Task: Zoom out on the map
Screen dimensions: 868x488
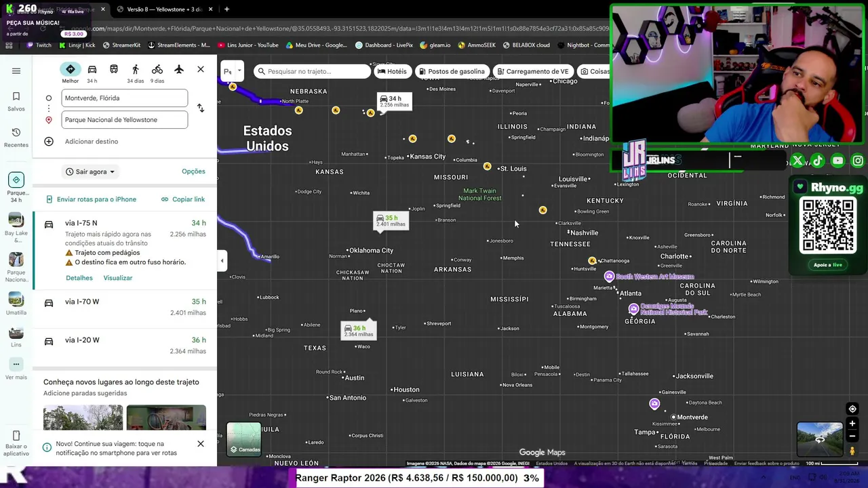Action: pos(852,438)
